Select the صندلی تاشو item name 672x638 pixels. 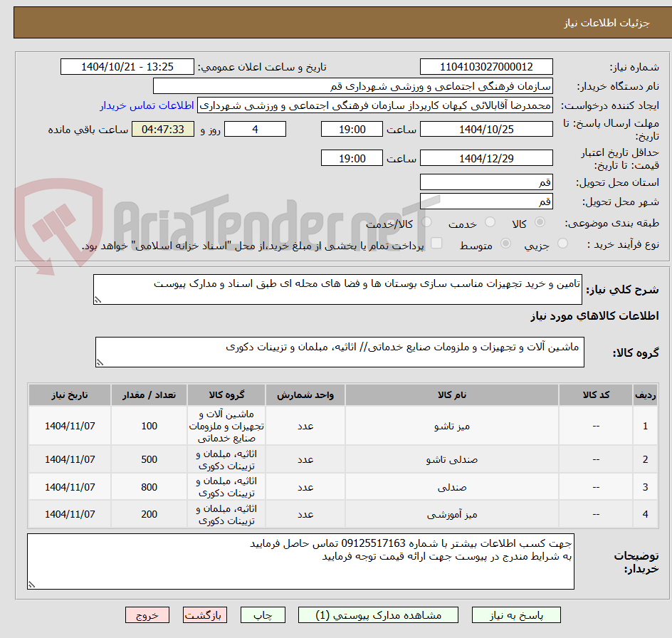coord(452,460)
